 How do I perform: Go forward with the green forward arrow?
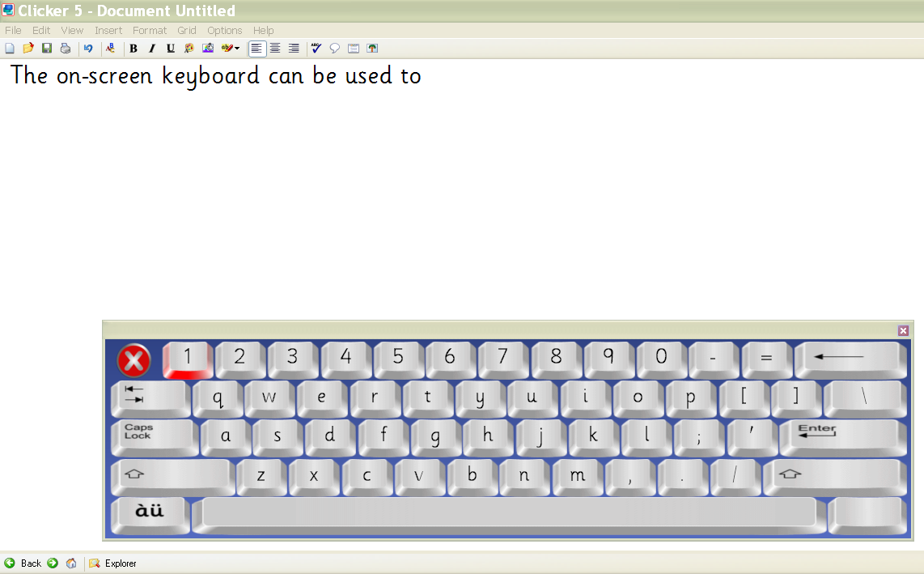click(53, 563)
